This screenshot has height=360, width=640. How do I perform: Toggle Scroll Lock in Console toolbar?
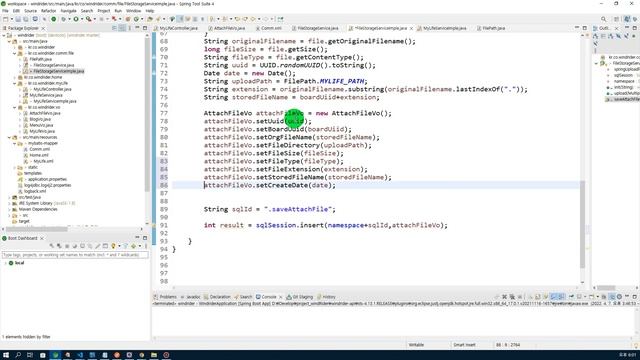click(538, 297)
